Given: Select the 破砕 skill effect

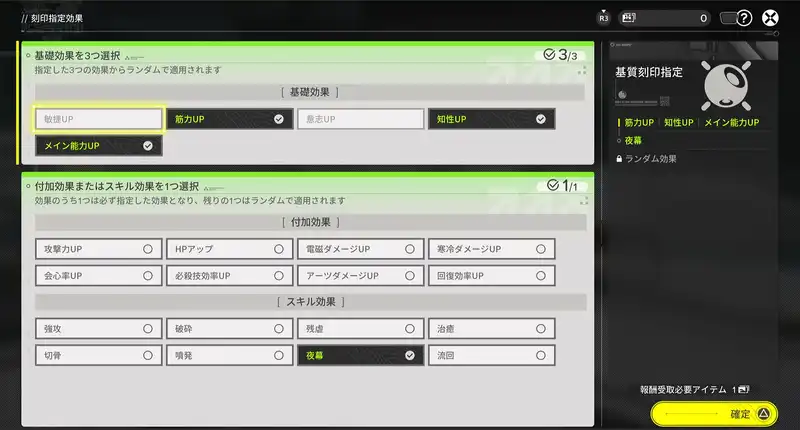Looking at the screenshot, I should pos(230,328).
